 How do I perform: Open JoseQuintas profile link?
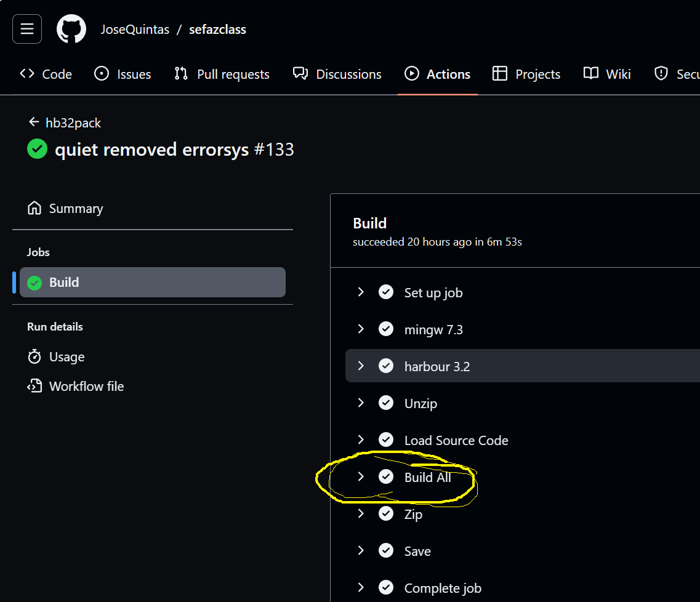point(135,30)
